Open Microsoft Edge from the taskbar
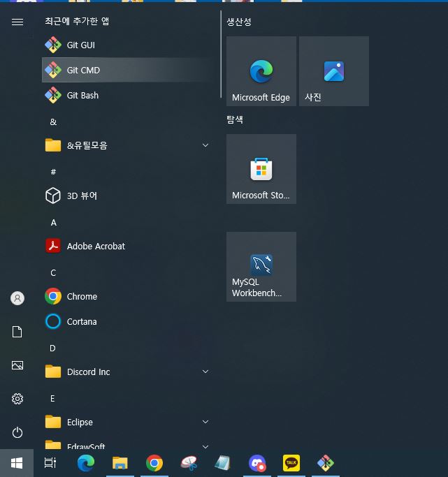 pos(86,463)
